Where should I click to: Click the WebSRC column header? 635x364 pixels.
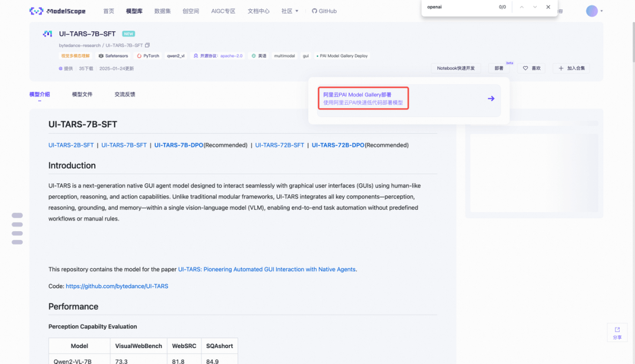[184, 346]
